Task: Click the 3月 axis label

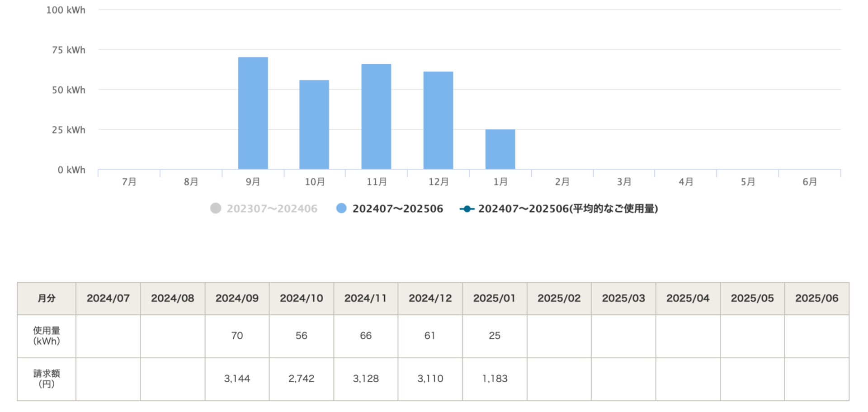Action: point(624,182)
